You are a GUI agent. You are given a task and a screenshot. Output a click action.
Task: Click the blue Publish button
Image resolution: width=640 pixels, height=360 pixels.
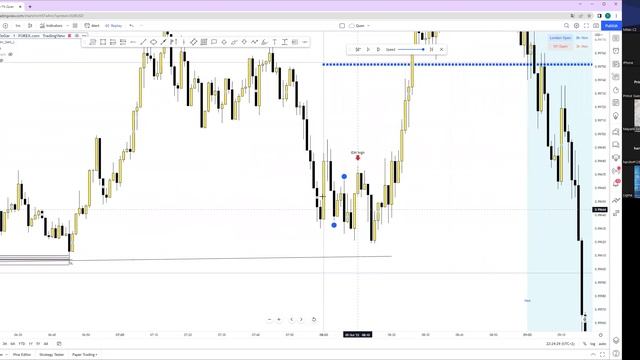coord(611,26)
